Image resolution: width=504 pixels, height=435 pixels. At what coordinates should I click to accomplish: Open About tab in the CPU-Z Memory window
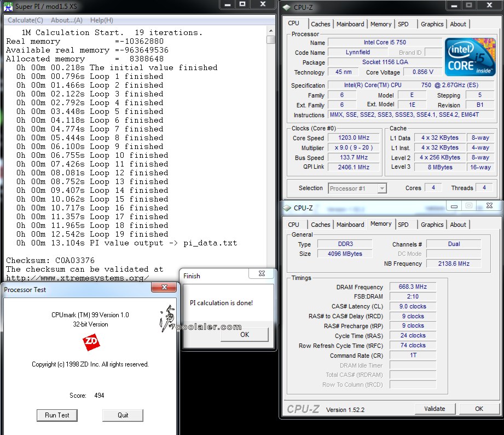pos(457,225)
